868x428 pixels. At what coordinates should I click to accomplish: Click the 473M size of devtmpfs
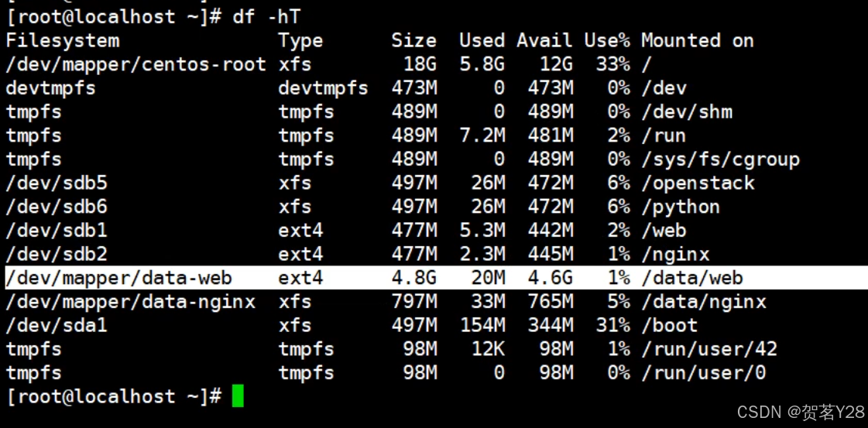point(414,88)
